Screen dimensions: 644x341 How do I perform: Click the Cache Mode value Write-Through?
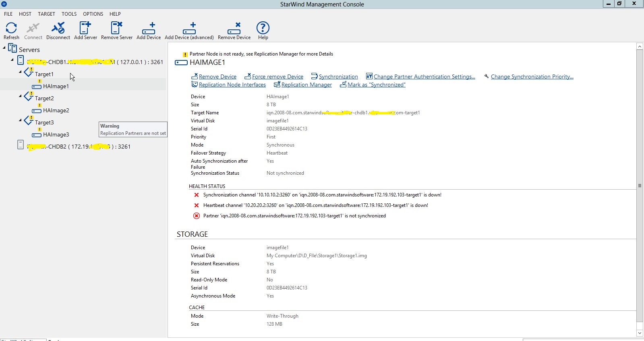point(282,316)
